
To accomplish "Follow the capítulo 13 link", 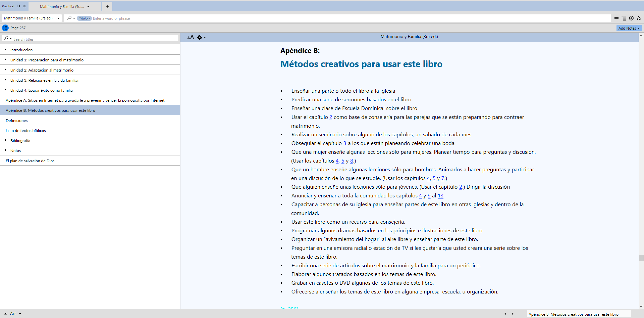I will point(440,196).
